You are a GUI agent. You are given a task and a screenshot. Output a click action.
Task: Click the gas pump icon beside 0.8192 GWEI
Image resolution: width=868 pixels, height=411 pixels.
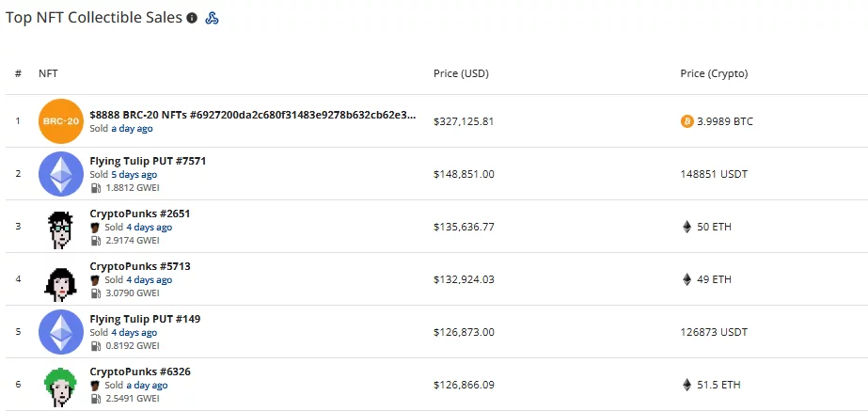coord(96,346)
